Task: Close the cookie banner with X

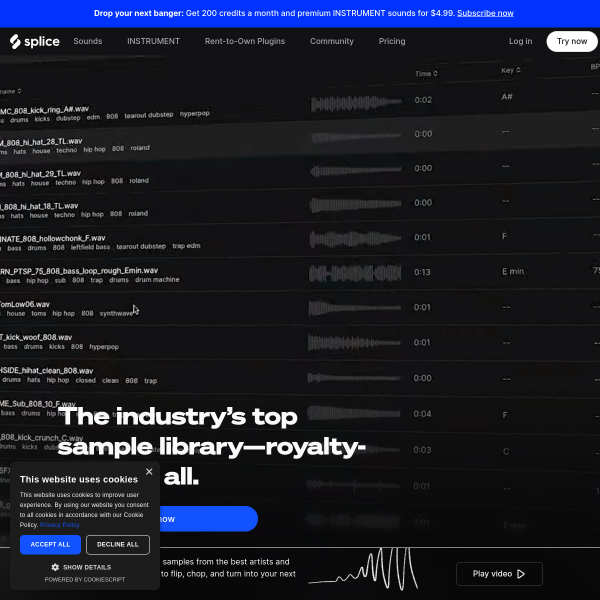Action: [x=149, y=472]
